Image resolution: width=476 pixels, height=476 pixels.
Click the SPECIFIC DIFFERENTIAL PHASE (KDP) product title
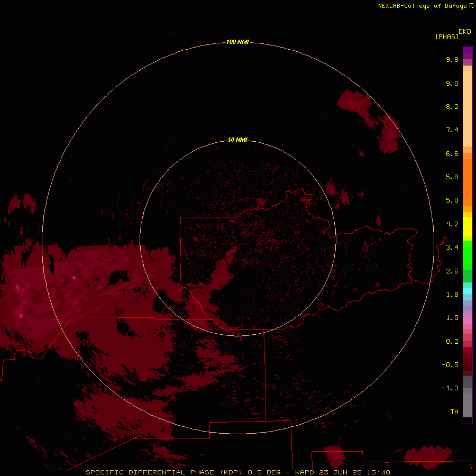pyautogui.click(x=165, y=472)
